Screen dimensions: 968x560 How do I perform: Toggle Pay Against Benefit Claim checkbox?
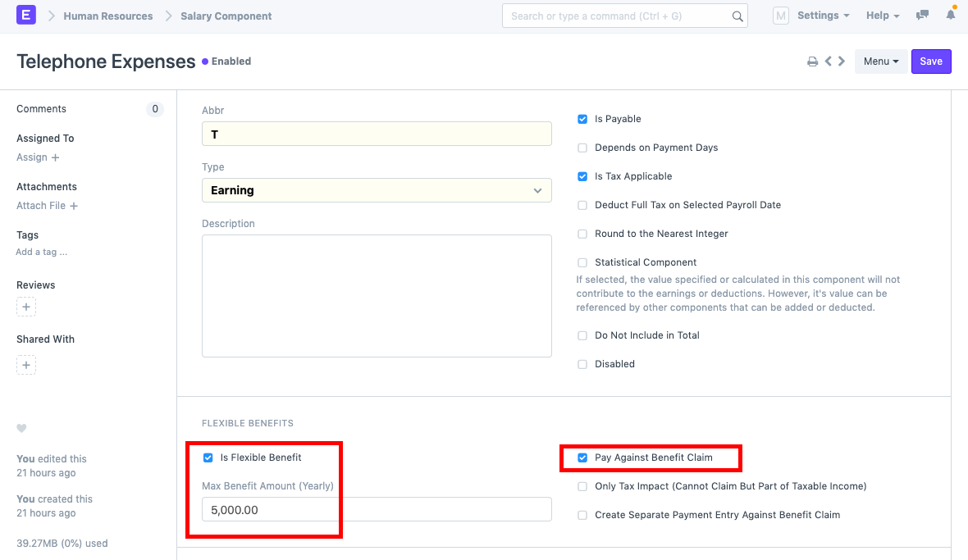pyautogui.click(x=582, y=458)
